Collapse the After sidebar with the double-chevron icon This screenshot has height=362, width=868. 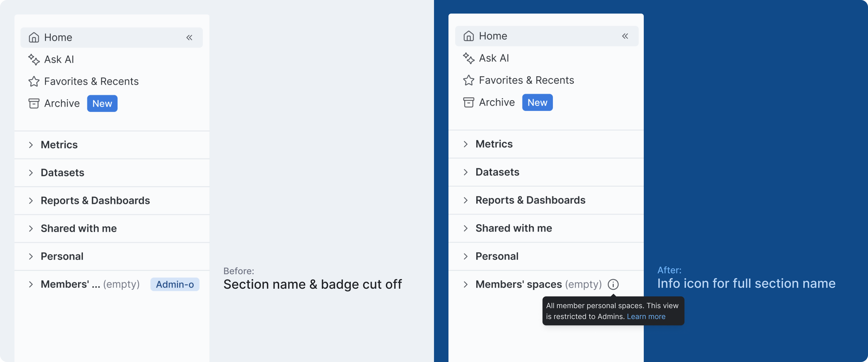click(625, 36)
